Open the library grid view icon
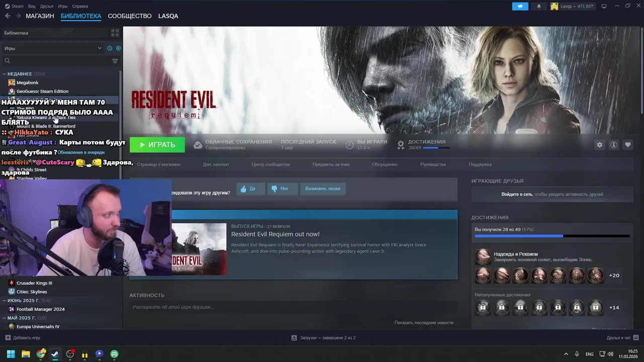Viewport: 644px width, 362px height. [x=115, y=33]
